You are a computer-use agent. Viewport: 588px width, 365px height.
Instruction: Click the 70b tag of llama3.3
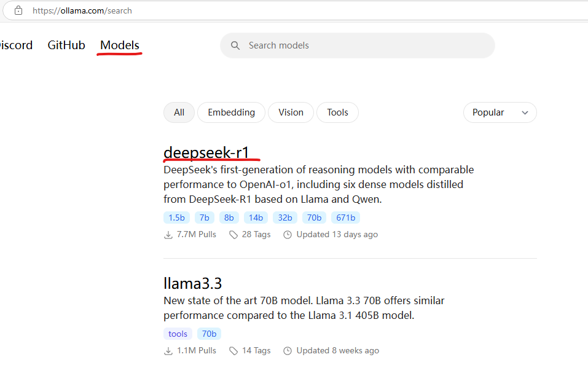coord(210,334)
